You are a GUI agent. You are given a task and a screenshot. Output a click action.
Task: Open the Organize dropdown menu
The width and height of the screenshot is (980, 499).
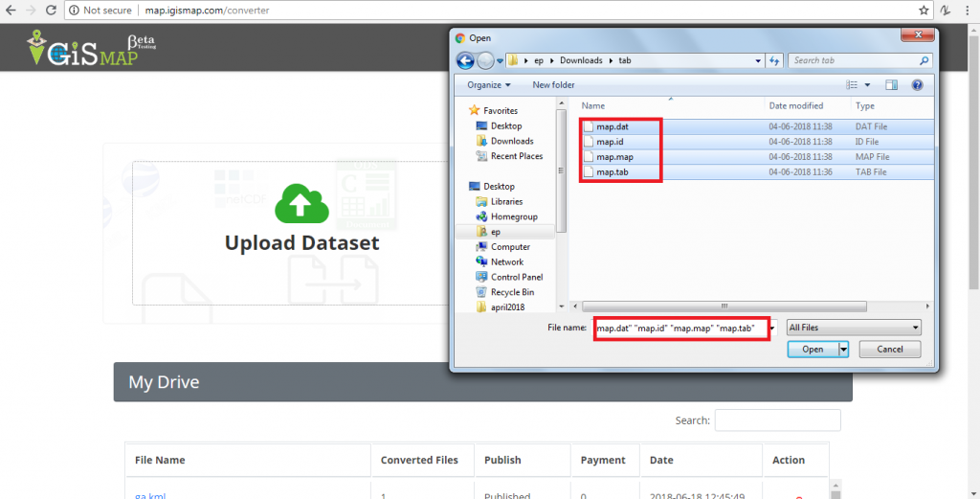point(489,85)
